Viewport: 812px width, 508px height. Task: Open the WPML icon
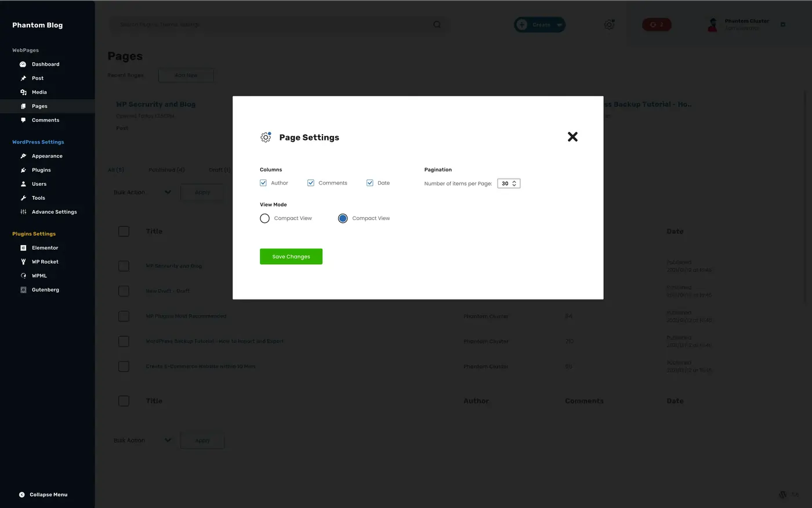(x=23, y=276)
